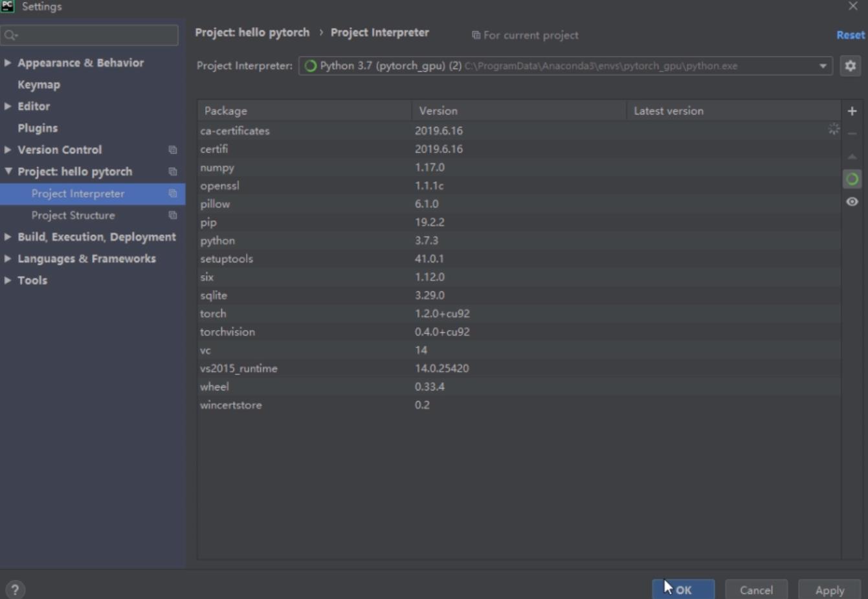Image resolution: width=868 pixels, height=599 pixels.
Task: Click the Reset link
Action: pos(851,35)
